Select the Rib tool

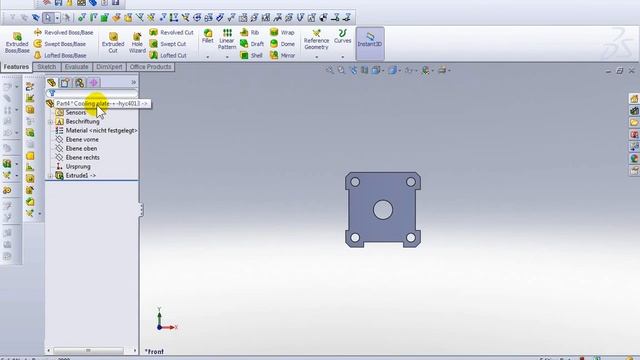pos(250,32)
